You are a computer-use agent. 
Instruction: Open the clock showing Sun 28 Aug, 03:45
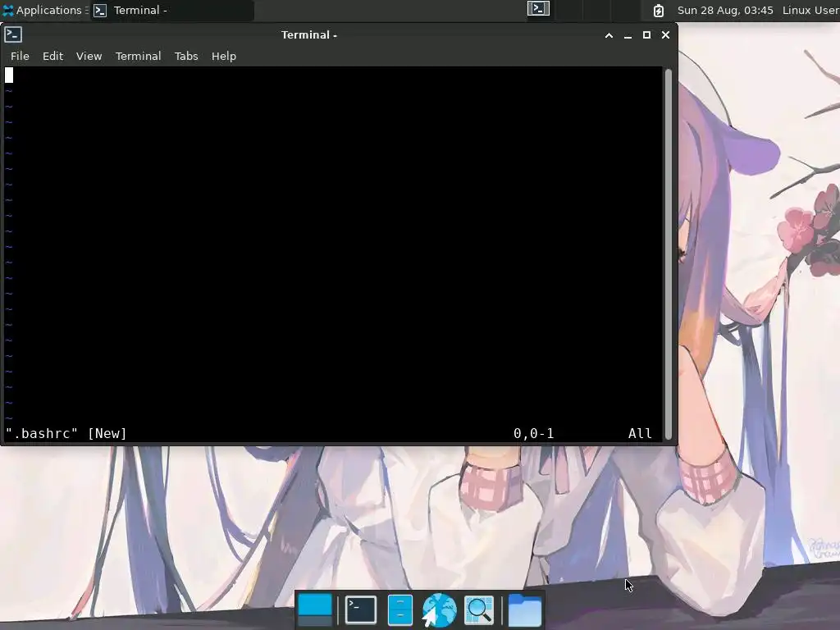pos(725,10)
